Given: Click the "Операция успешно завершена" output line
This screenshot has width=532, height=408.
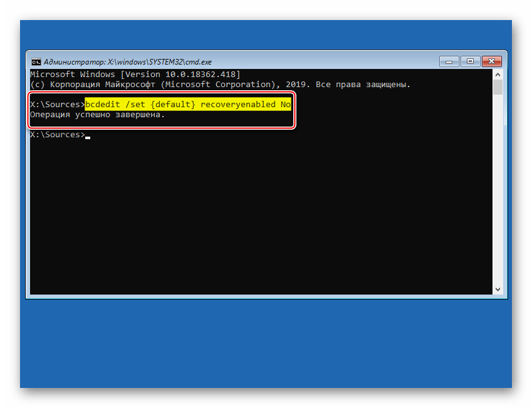Looking at the screenshot, I should click(97, 115).
